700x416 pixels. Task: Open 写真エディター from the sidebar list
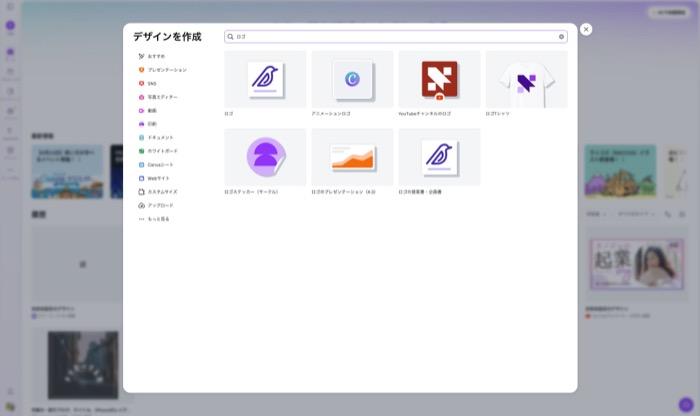click(x=158, y=97)
